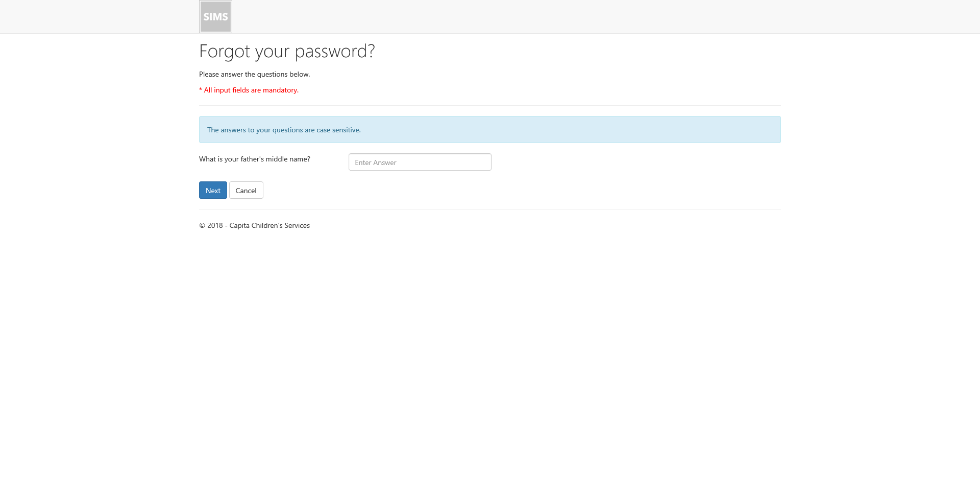The image size is (980, 491).
Task: Click "Please answer the questions below" text
Action: coord(254,74)
